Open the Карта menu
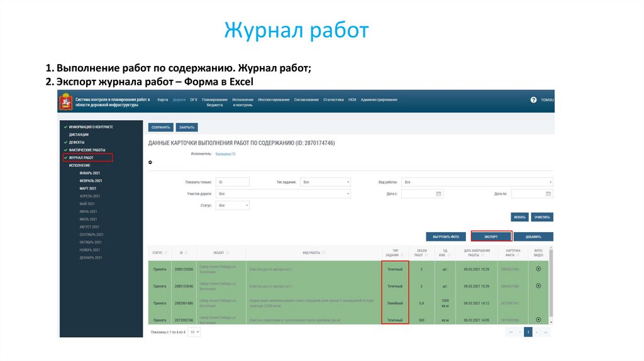This screenshot has width=644, height=361. 163,100
